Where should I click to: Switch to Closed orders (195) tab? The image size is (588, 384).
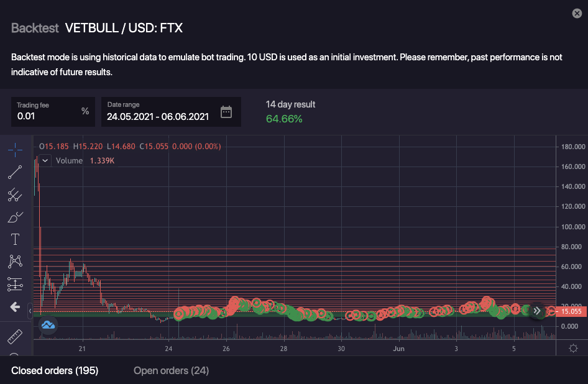click(55, 370)
